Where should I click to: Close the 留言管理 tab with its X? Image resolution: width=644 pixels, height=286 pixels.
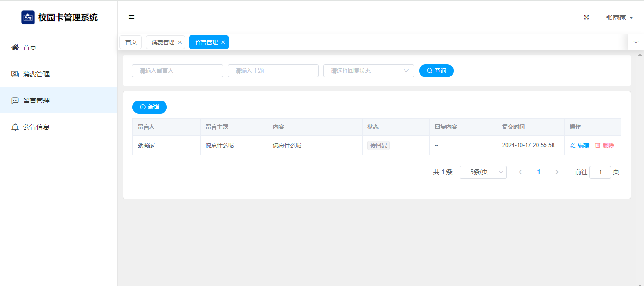pyautogui.click(x=223, y=42)
